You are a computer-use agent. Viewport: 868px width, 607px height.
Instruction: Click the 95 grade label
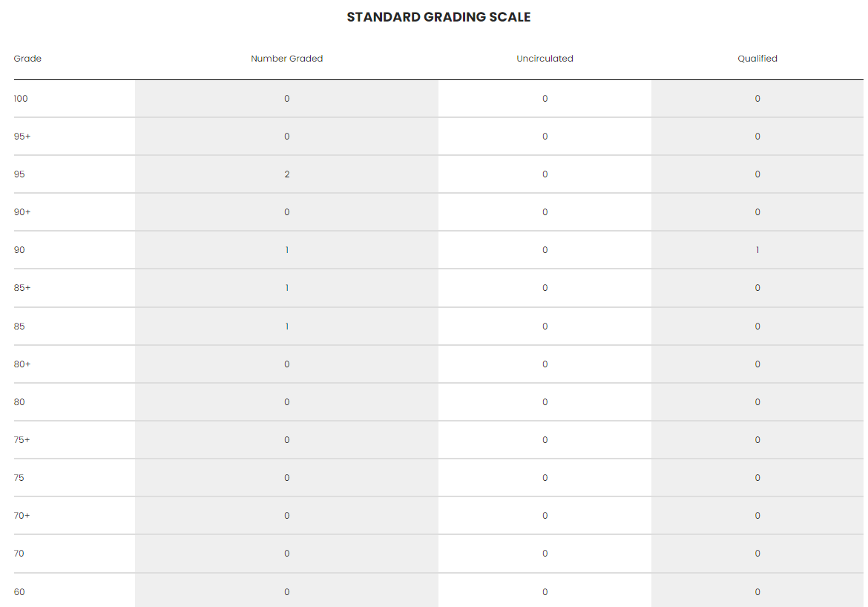pos(19,174)
